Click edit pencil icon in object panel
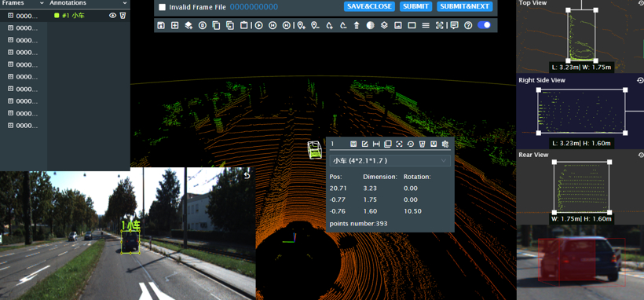Screen dimensions: 644x300 364,144
